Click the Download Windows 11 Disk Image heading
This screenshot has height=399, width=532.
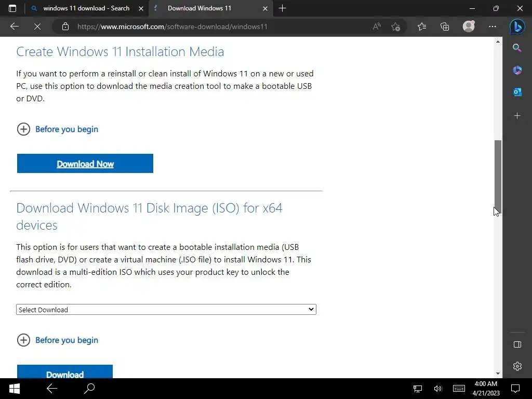(x=149, y=217)
